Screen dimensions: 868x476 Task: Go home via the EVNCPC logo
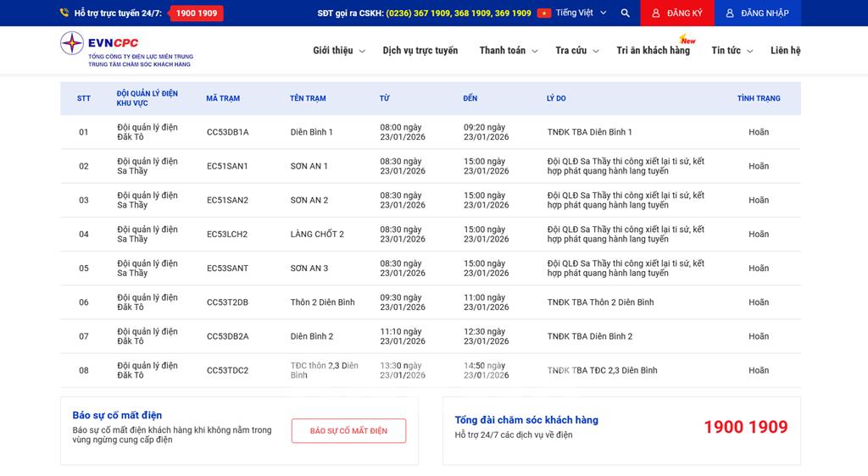click(125, 49)
